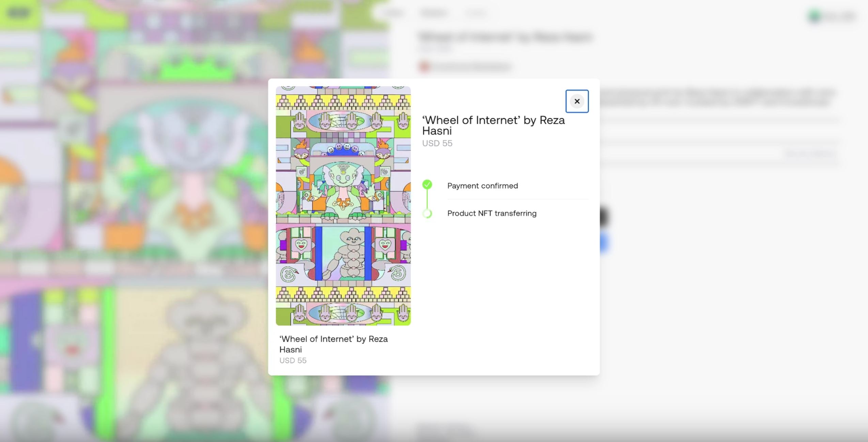
Task: Click the green Payment confirmed checkmark icon
Action: [x=427, y=185]
